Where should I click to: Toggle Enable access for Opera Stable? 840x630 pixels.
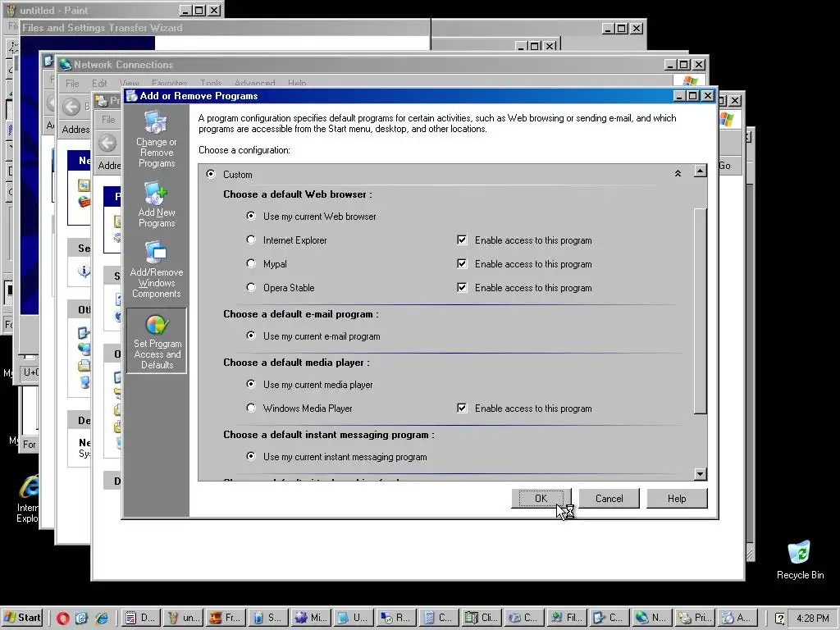click(x=462, y=287)
